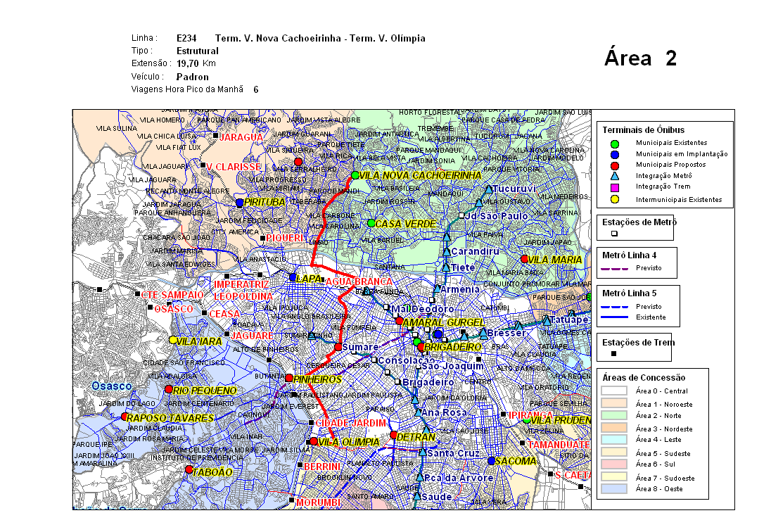Click the green terminal marker at Vila Nova Cachoeirinha

(355, 175)
